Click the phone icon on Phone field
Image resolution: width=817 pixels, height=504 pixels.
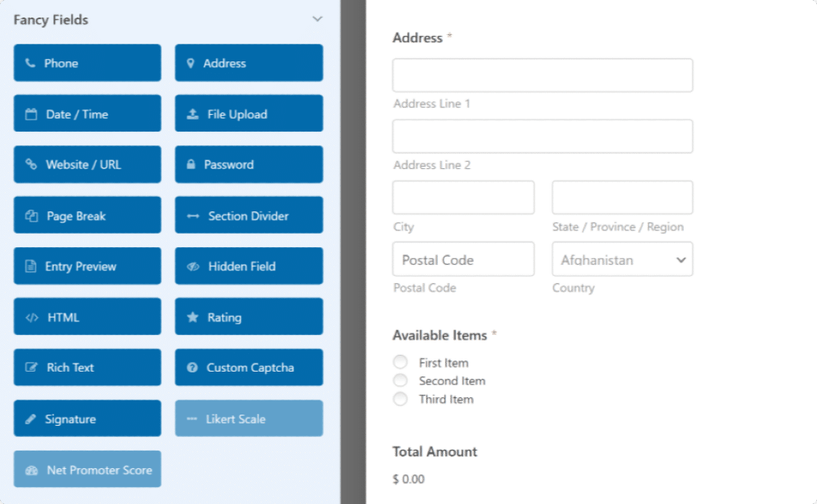coord(30,64)
